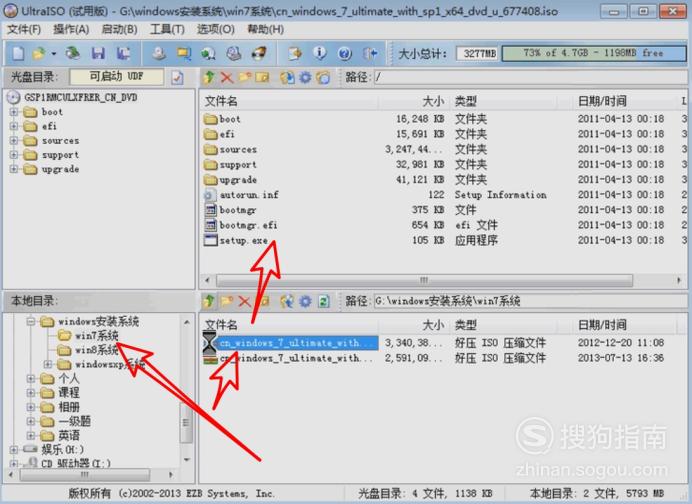
Task: Click the Save floppy disk icon
Action: coord(98,53)
